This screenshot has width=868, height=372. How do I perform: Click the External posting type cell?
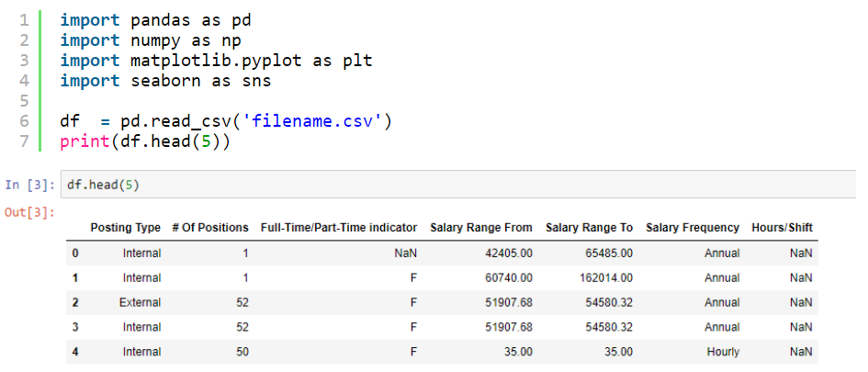(140, 303)
